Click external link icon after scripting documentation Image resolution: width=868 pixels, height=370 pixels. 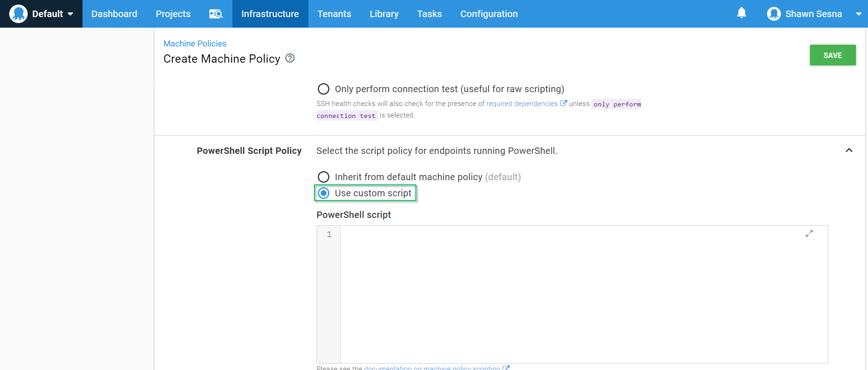pos(506,368)
